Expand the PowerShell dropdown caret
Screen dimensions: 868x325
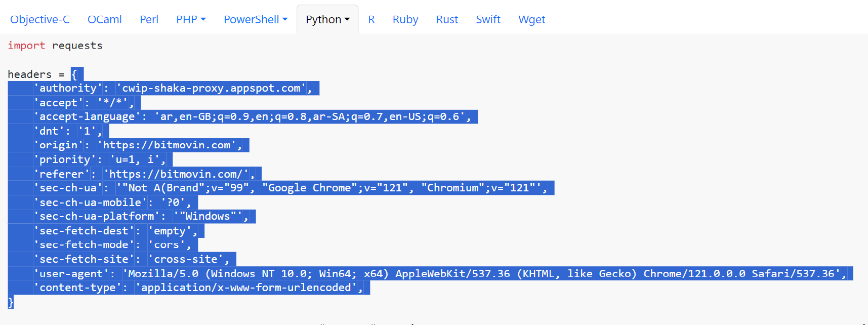click(x=285, y=20)
